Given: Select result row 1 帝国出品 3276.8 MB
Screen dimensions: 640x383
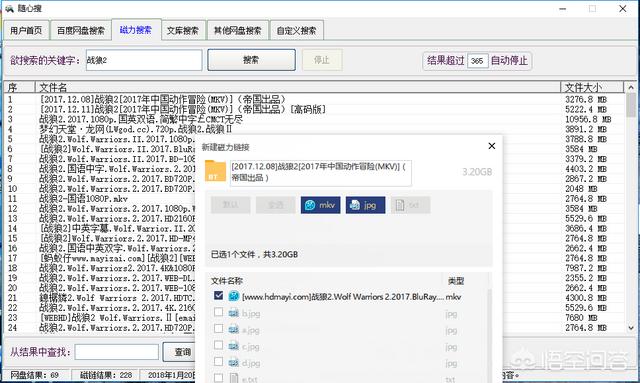Looking at the screenshot, I should 314,99.
